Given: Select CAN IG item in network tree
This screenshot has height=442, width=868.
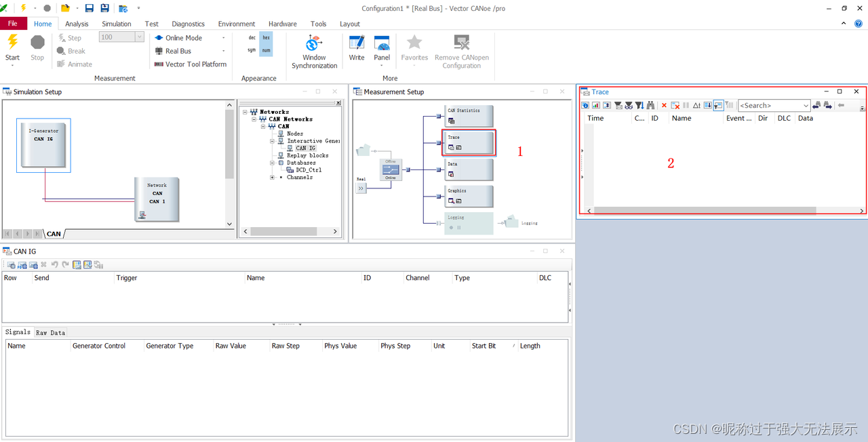Looking at the screenshot, I should point(306,148).
